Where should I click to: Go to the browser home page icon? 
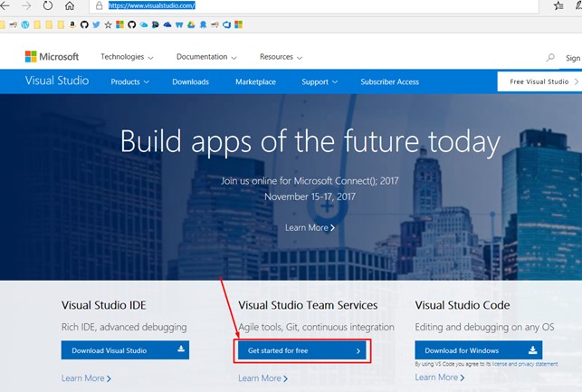point(70,5)
